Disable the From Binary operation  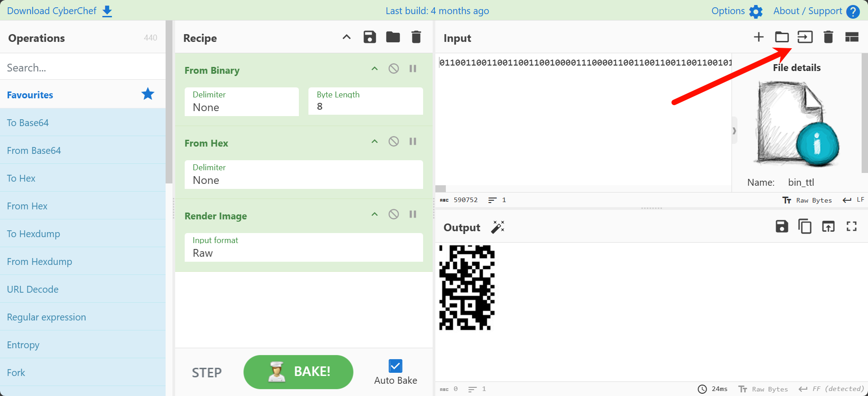[x=394, y=69]
